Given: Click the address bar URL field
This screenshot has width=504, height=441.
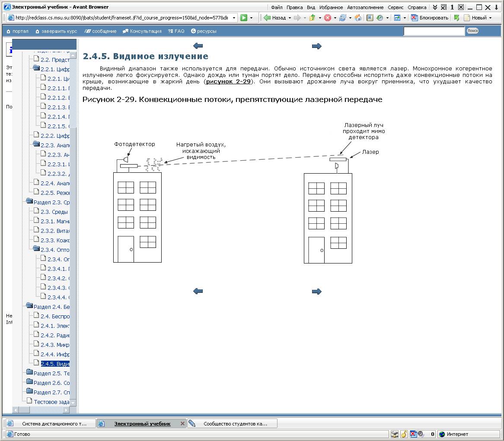Looking at the screenshot, I should pyautogui.click(x=122, y=18).
